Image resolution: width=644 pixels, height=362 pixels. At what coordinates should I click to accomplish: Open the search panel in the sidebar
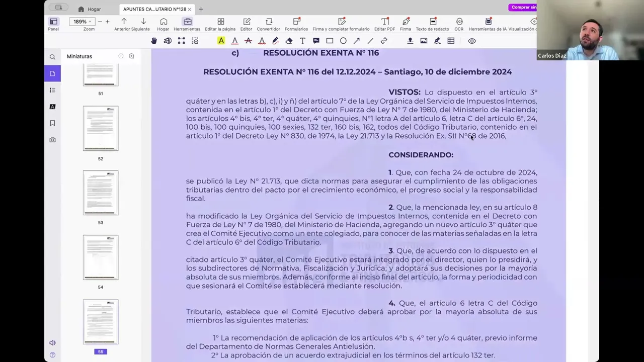tap(52, 56)
